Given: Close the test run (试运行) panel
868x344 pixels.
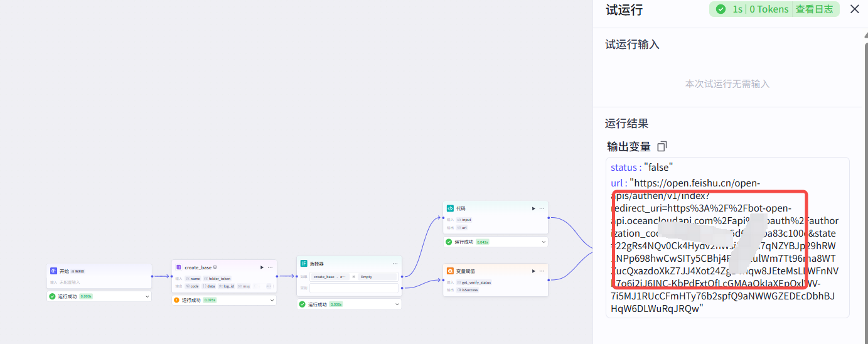Looking at the screenshot, I should pyautogui.click(x=854, y=9).
